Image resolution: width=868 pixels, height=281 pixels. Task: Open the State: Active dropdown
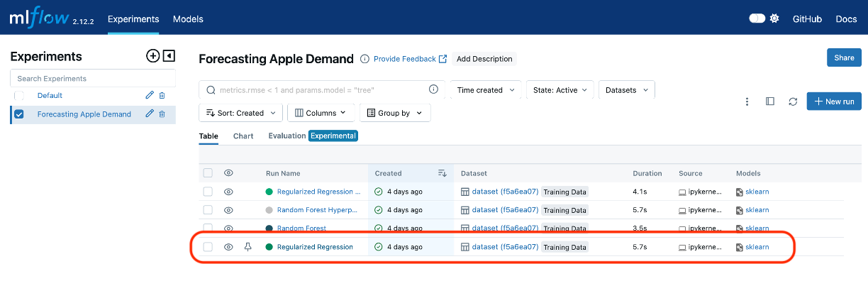(560, 90)
